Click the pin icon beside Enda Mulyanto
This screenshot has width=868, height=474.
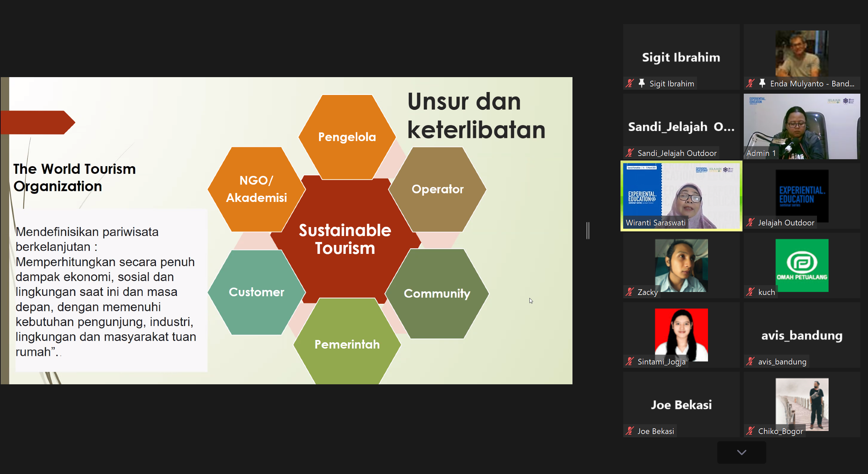point(762,83)
